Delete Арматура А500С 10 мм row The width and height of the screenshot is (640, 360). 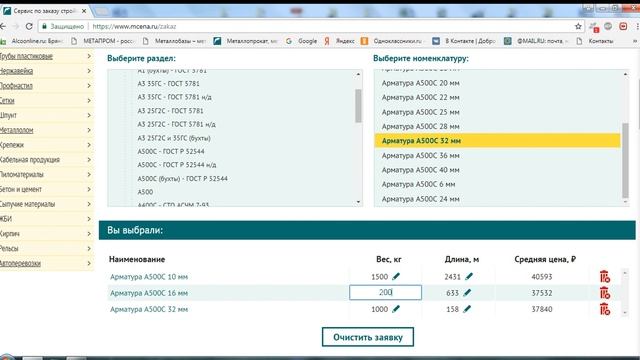(x=604, y=277)
